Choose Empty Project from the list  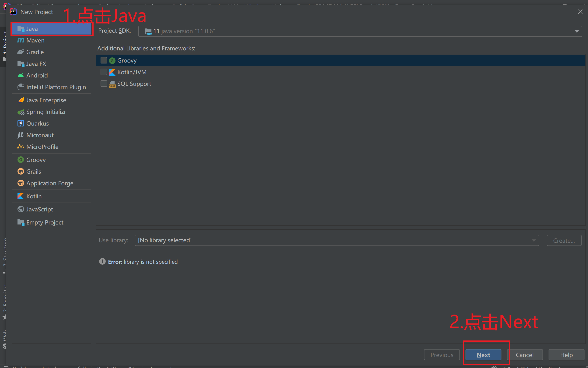click(45, 222)
